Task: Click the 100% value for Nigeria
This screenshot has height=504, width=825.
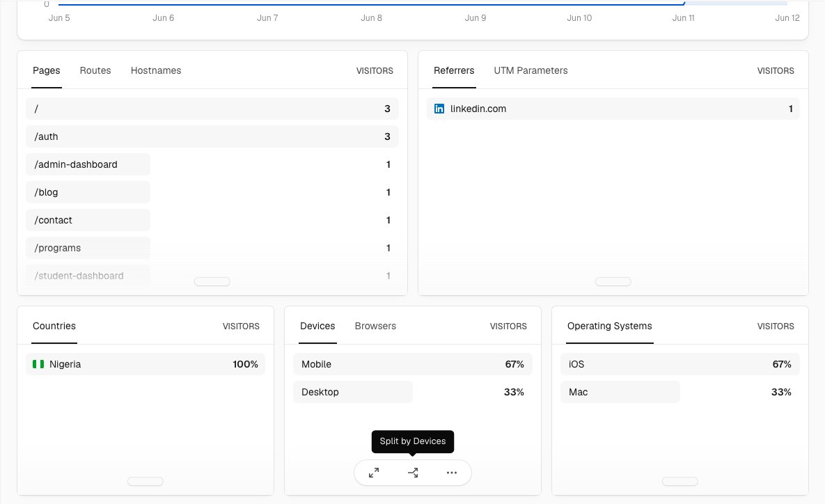Action: pos(245,364)
